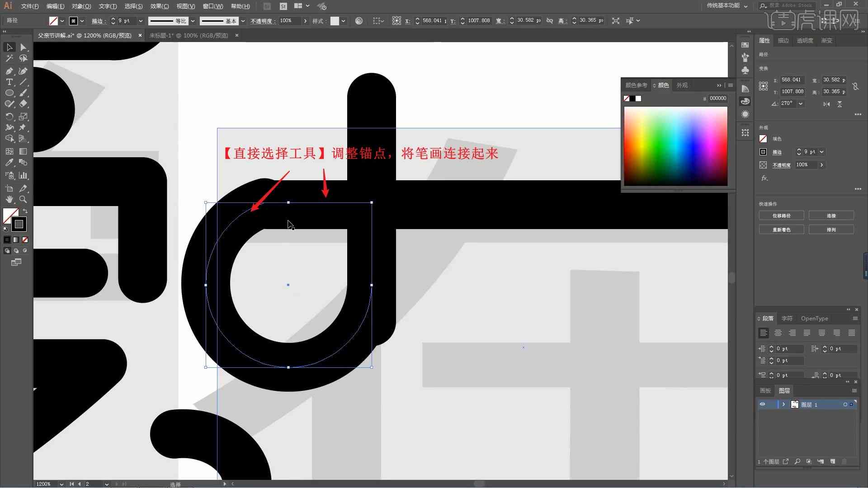Click the 排列 button in quick operations
The width and height of the screenshot is (868, 488).
coord(832,230)
